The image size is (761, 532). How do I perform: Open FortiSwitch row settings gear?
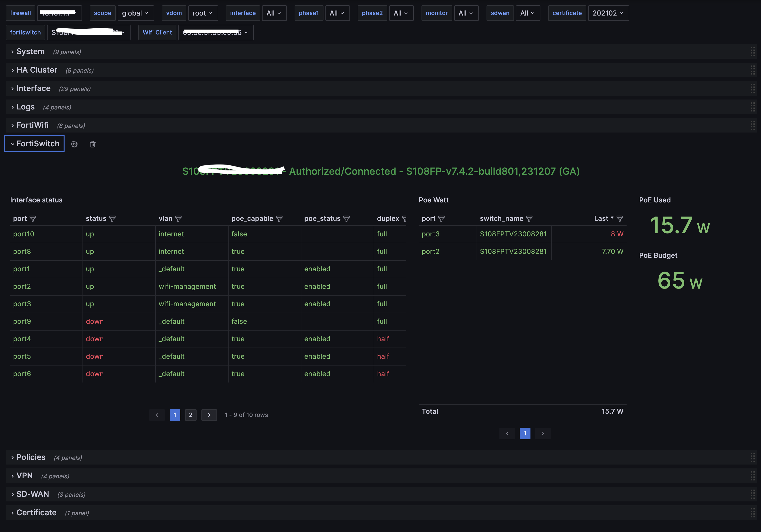pyautogui.click(x=74, y=144)
